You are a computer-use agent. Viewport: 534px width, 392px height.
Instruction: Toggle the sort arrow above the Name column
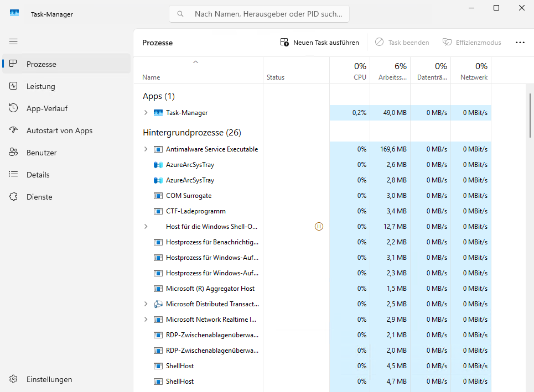click(x=195, y=63)
